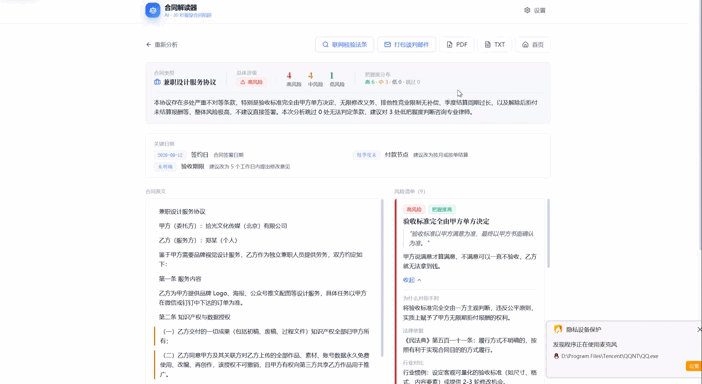
Task: Click the orange button in privacy popup
Action: (693, 366)
